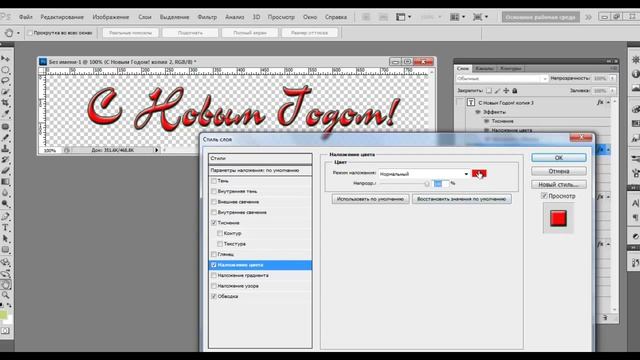Open the Редактирование menu
The width and height of the screenshot is (640, 360).
[62, 17]
